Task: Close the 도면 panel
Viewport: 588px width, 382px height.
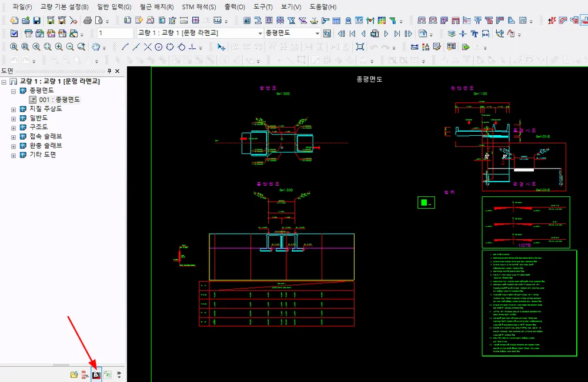Action: [118, 71]
